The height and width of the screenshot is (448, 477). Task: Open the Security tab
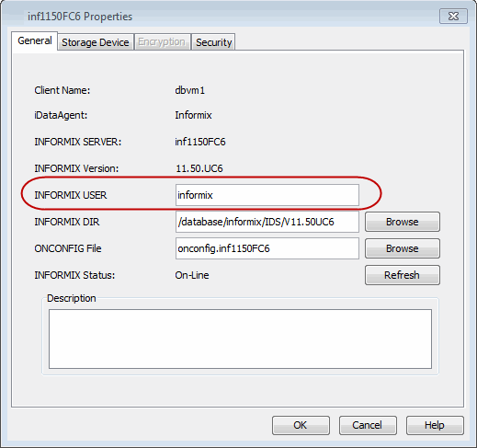pyautogui.click(x=213, y=42)
